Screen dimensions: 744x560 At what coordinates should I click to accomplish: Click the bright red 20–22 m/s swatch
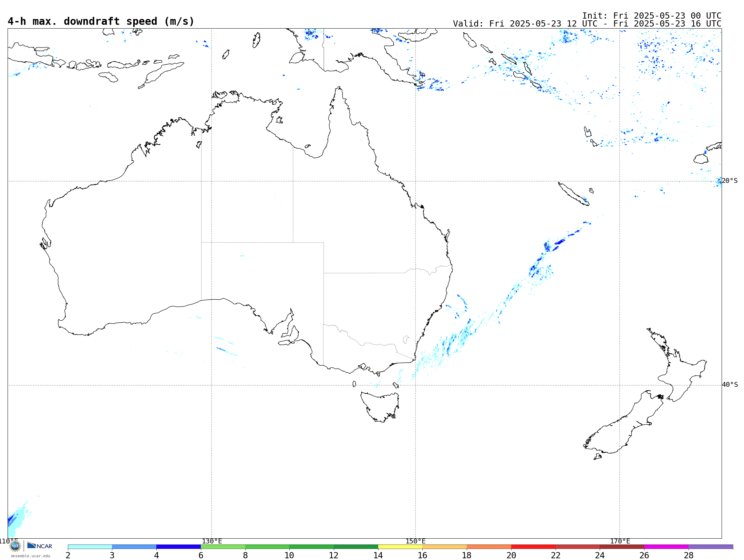pyautogui.click(x=533, y=547)
